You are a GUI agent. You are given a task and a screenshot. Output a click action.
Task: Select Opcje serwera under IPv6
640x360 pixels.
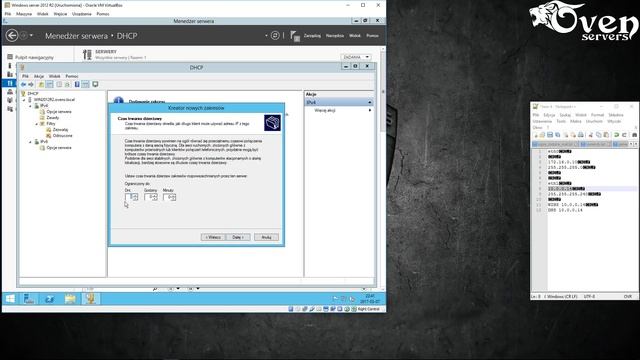58,148
